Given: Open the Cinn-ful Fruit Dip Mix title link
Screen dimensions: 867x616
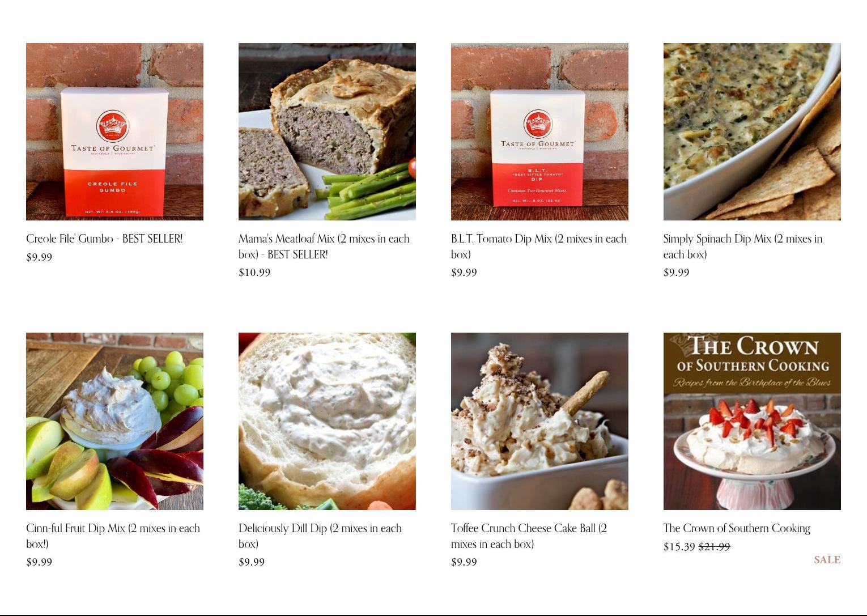Looking at the screenshot, I should point(113,536).
